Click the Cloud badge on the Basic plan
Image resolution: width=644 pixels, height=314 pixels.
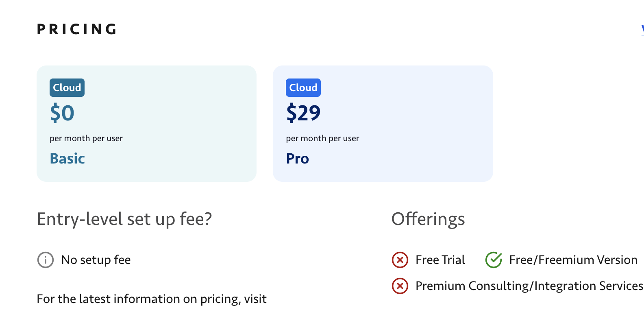(x=67, y=87)
